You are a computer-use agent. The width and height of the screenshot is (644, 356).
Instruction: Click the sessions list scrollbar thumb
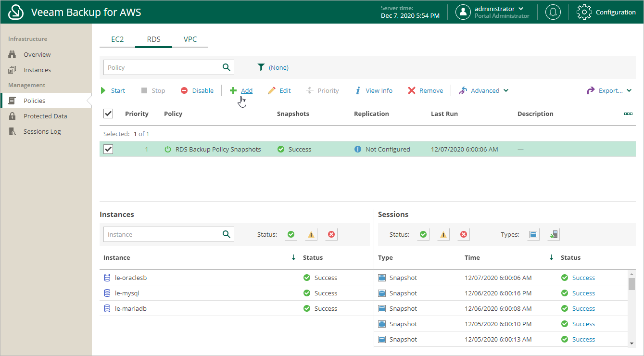pos(632,284)
